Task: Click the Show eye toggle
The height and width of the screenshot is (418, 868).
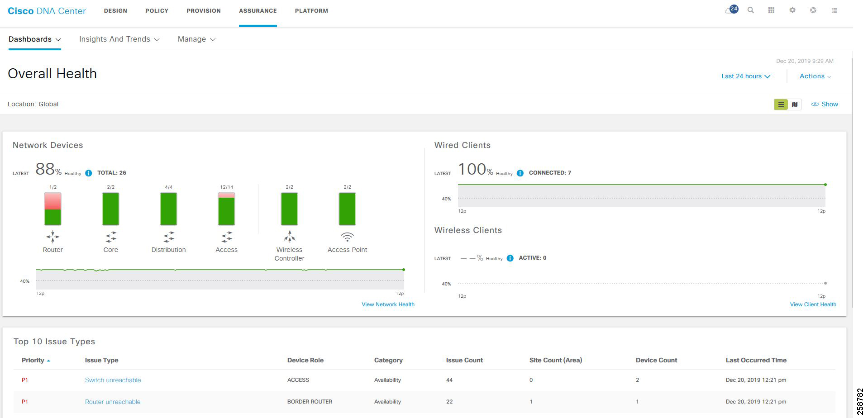Action: pos(825,104)
